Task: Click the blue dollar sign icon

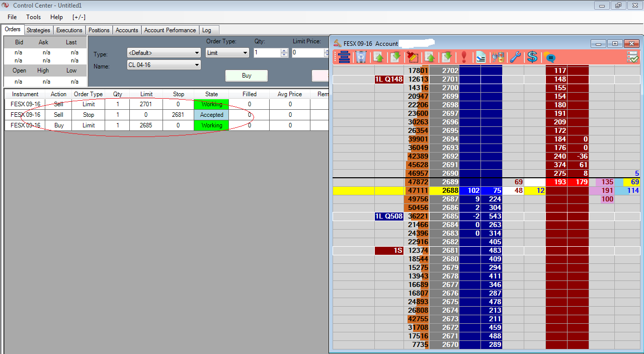Action: pyautogui.click(x=532, y=57)
